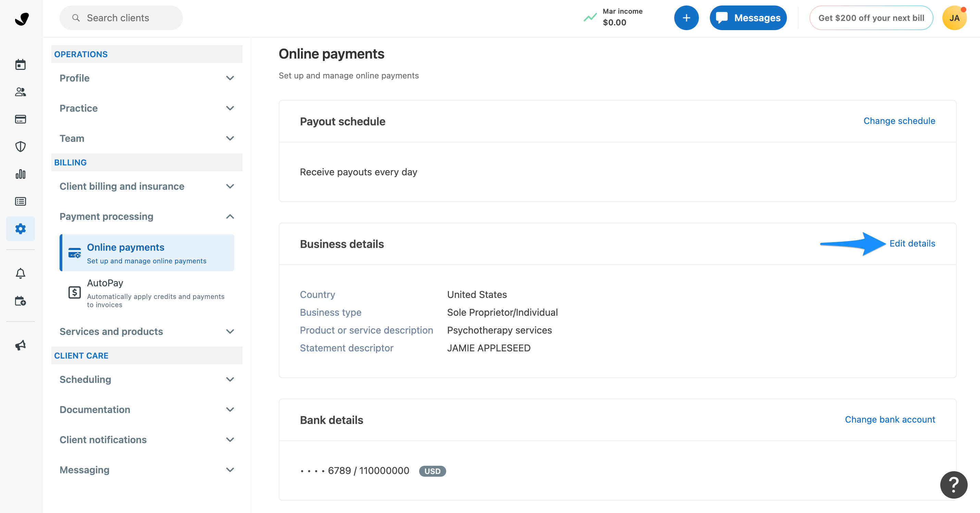Click the 'JAMIE APPLESEED' statement descriptor

click(x=489, y=348)
